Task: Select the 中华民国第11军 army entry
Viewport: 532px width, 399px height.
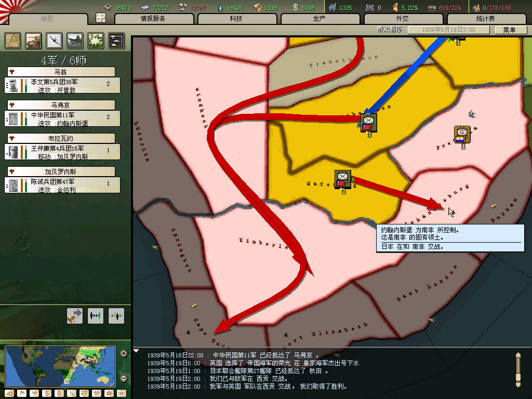Action: pyautogui.click(x=62, y=119)
